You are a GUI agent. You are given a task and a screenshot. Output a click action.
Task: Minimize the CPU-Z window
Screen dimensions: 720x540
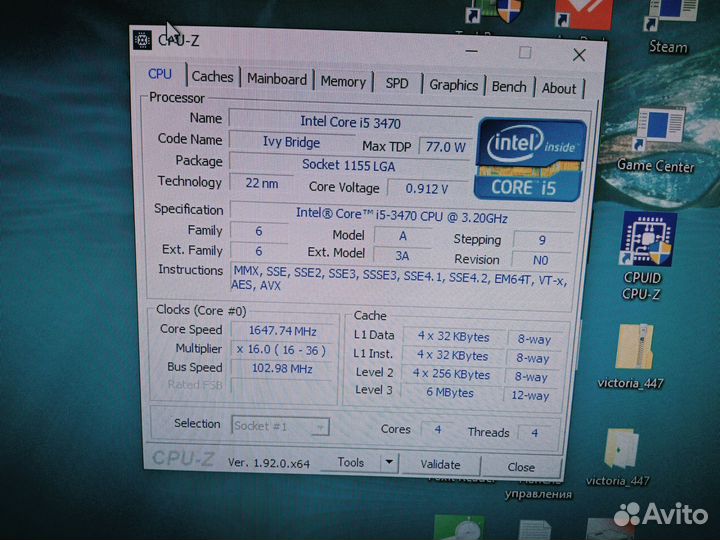click(x=472, y=51)
